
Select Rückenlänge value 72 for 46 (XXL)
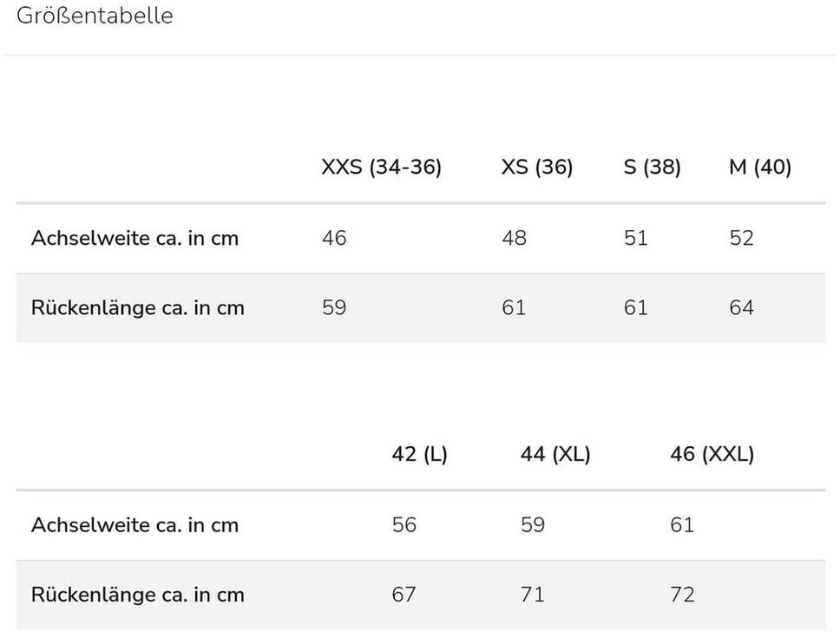click(682, 595)
